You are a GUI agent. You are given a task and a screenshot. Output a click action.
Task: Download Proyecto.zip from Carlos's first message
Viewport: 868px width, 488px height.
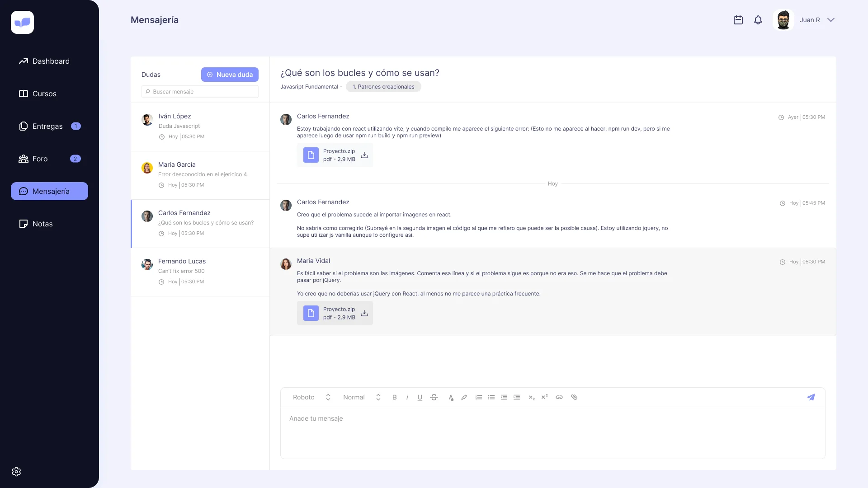click(x=364, y=155)
